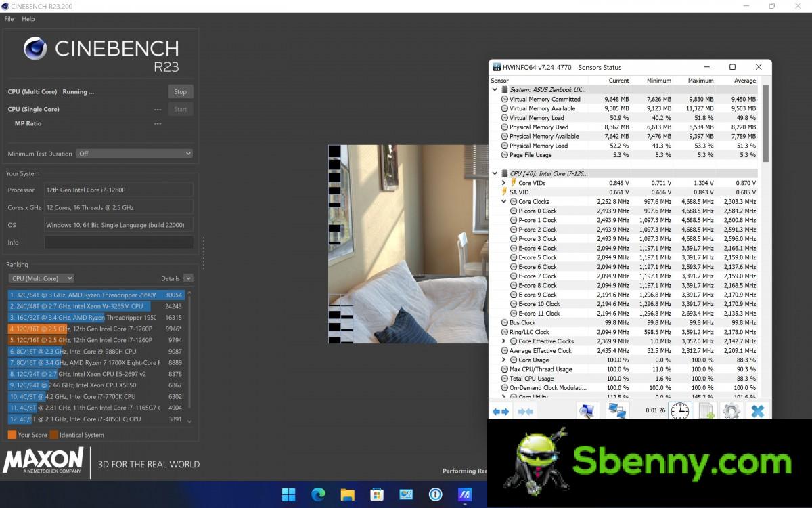Screen dimensions: 812x508
Task: Click the Start button for CPU Single Core
Action: pos(180,109)
